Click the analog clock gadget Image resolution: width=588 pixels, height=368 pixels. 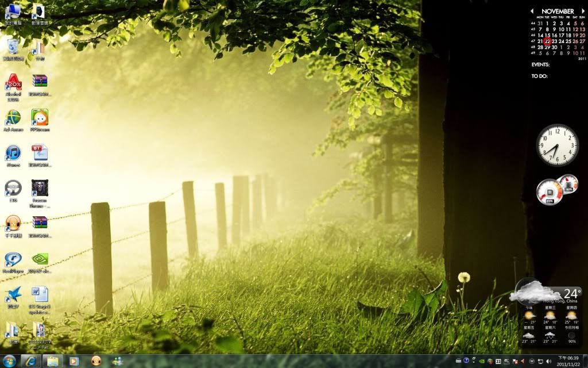tap(557, 145)
